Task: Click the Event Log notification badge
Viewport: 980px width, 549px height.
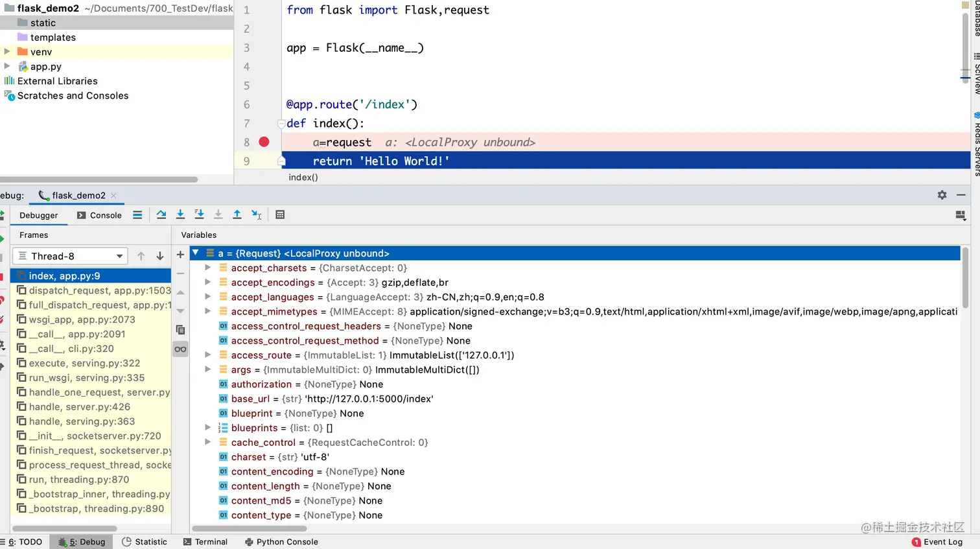Action: 916,542
